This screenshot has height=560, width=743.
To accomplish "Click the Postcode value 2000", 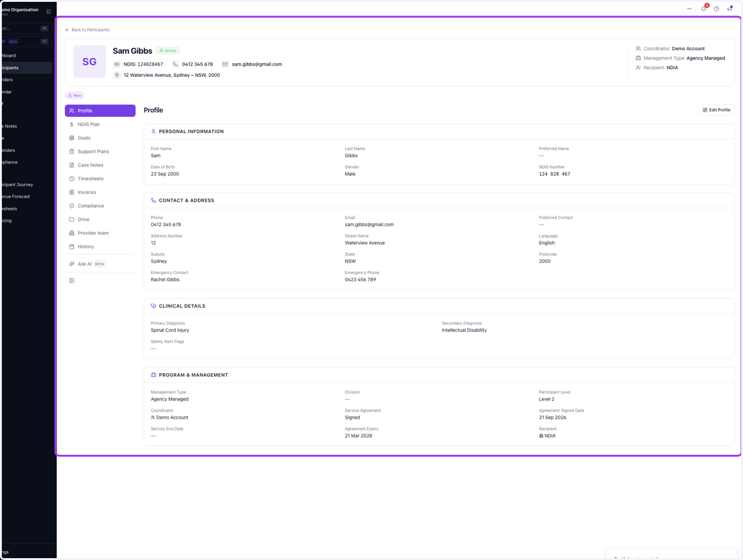I will point(545,261).
